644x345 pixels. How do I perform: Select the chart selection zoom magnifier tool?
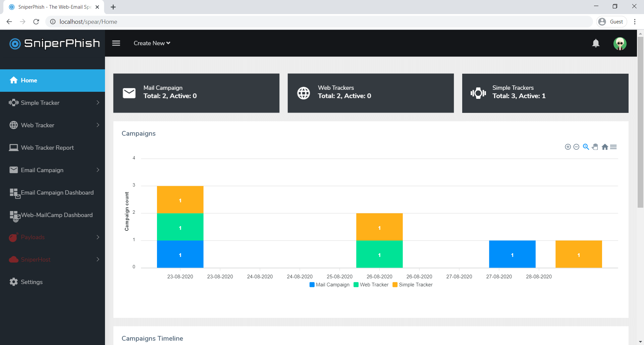[x=586, y=147]
